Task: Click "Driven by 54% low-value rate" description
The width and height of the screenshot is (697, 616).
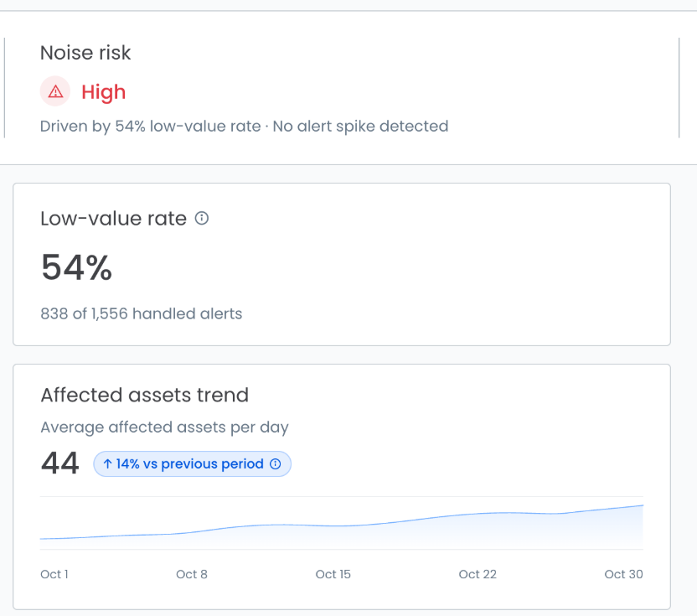Action: point(151,127)
